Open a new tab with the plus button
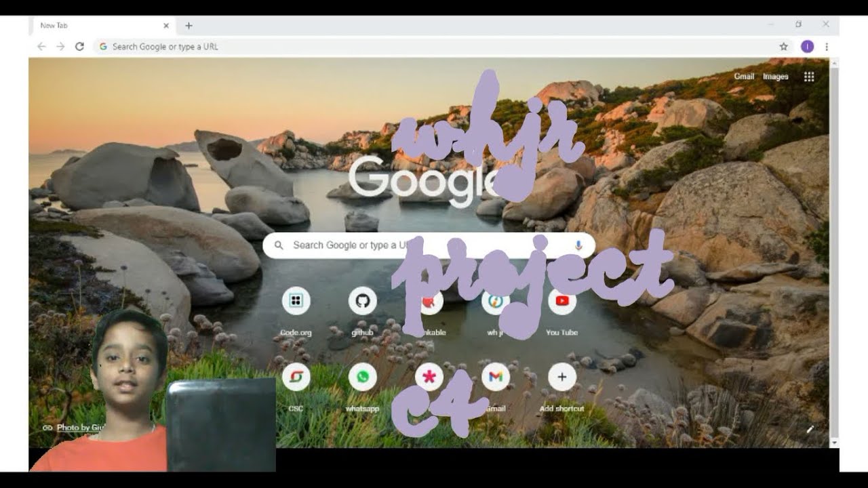The image size is (868, 488). coord(189,26)
